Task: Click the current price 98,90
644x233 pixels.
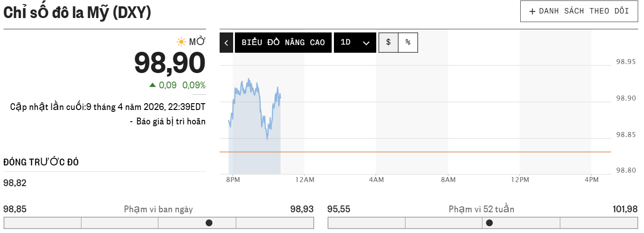Action: pyautogui.click(x=170, y=63)
